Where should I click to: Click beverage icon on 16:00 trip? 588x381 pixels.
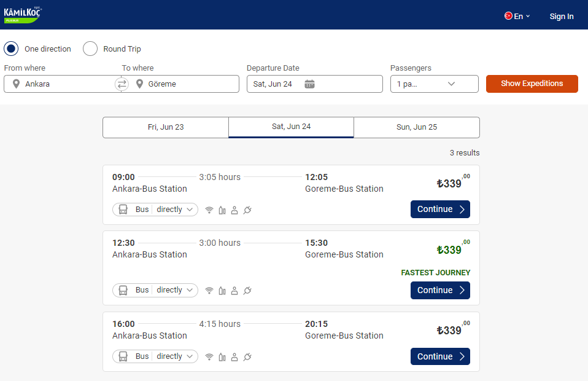click(x=222, y=356)
